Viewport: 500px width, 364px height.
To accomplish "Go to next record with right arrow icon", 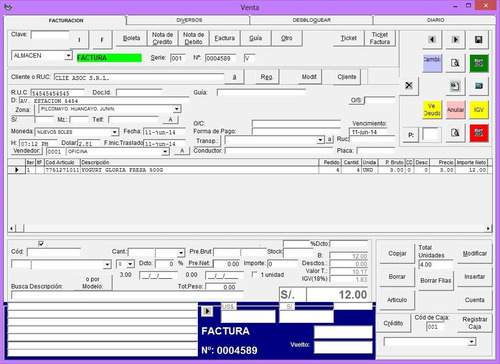I will [455, 39].
